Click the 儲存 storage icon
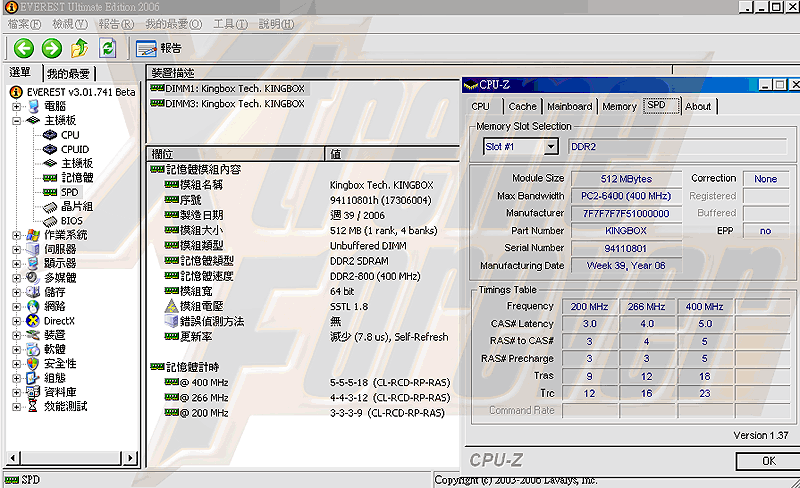 (x=33, y=292)
